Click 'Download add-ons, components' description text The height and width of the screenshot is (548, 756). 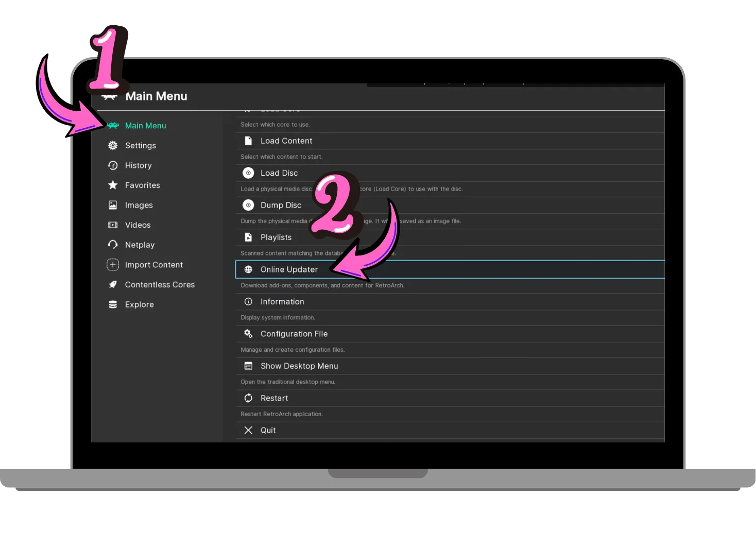pyautogui.click(x=322, y=285)
